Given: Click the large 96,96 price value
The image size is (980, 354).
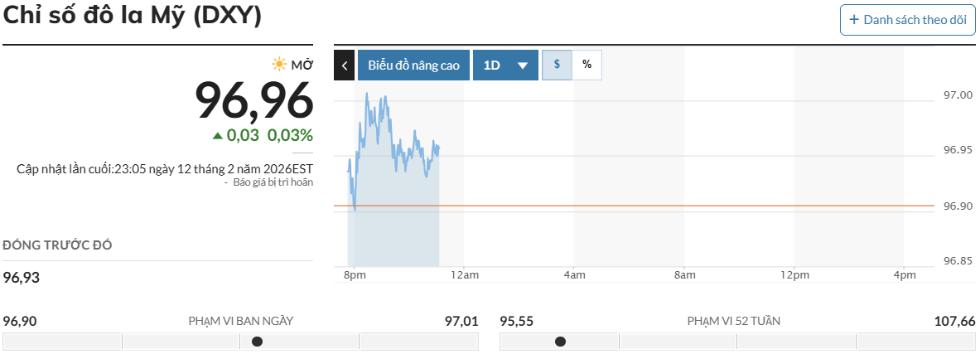Looking at the screenshot, I should (253, 100).
